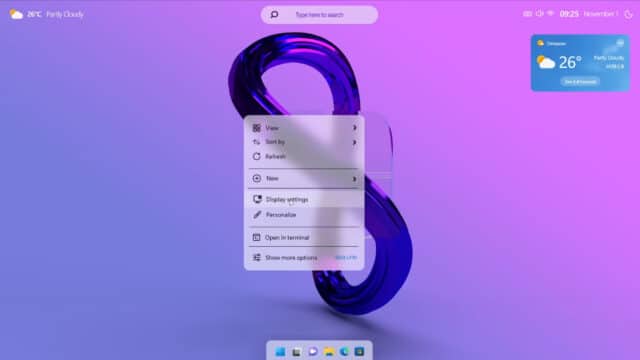This screenshot has width=640, height=360.
Task: Choose View in the context menu
Action: coord(304,128)
